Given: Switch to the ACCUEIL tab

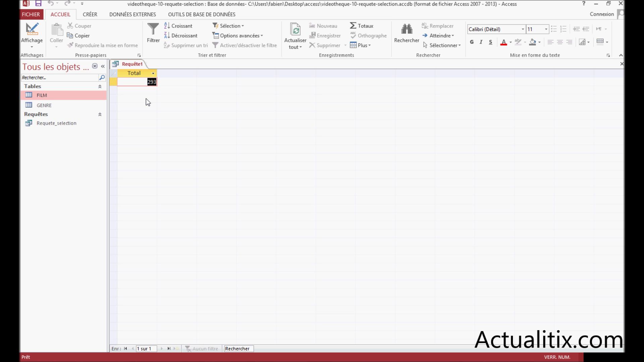Looking at the screenshot, I should click(x=60, y=14).
